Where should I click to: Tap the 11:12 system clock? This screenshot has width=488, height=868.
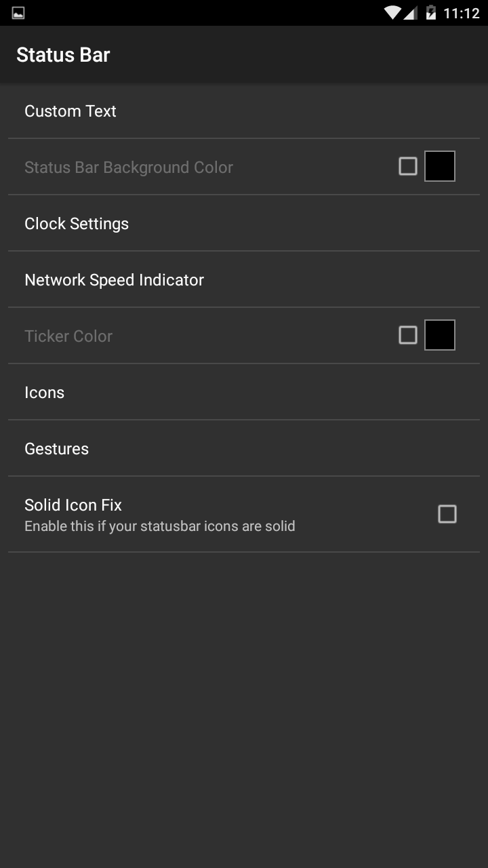[461, 13]
